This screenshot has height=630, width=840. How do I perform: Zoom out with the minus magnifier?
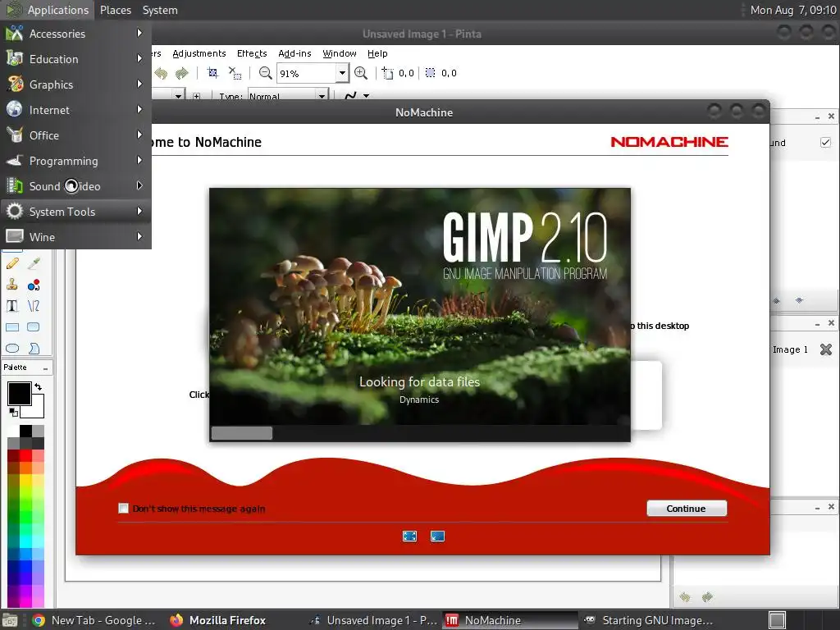265,73
